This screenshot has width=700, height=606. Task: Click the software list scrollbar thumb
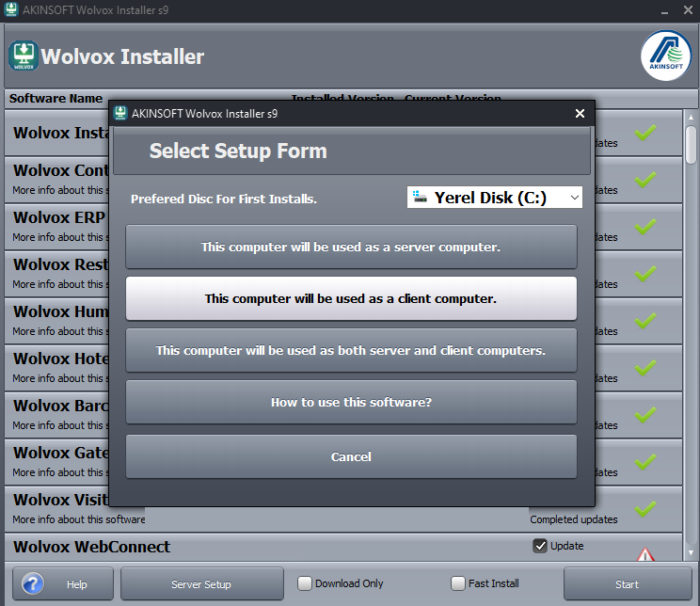691,145
